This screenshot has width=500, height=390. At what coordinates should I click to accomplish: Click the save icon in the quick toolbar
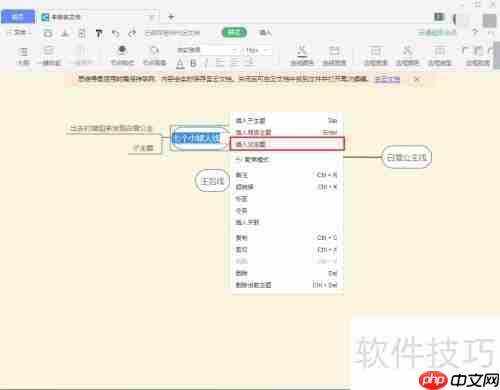48,33
